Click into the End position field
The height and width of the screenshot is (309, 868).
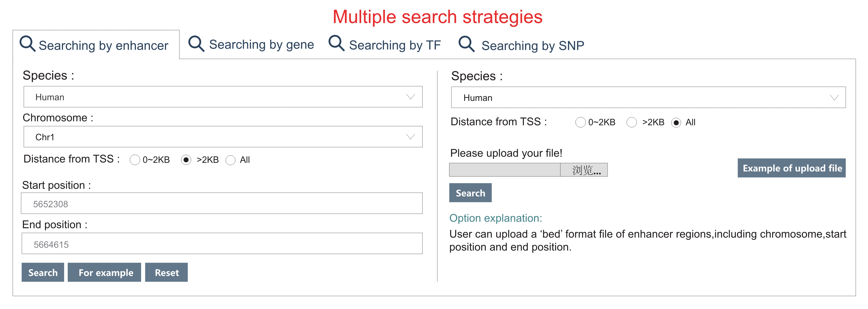pos(222,244)
